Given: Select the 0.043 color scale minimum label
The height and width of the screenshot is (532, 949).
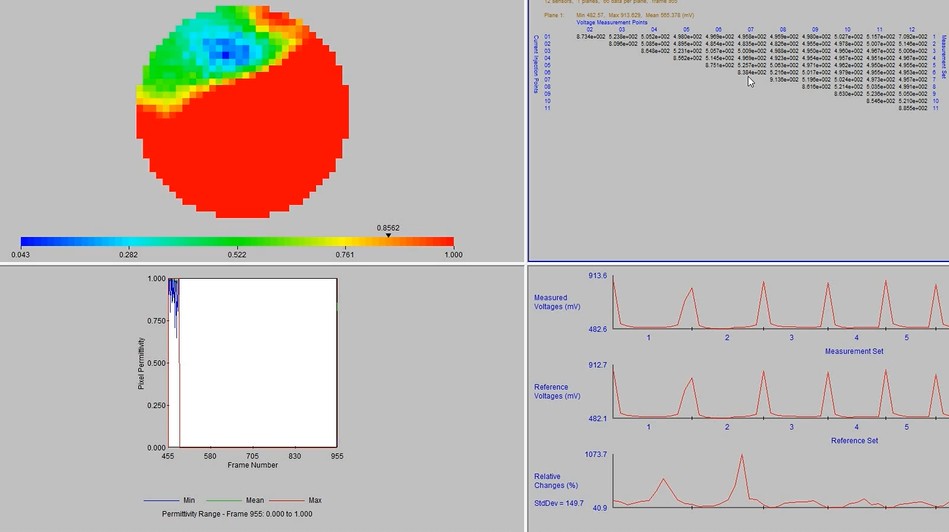Looking at the screenshot, I should [21, 255].
